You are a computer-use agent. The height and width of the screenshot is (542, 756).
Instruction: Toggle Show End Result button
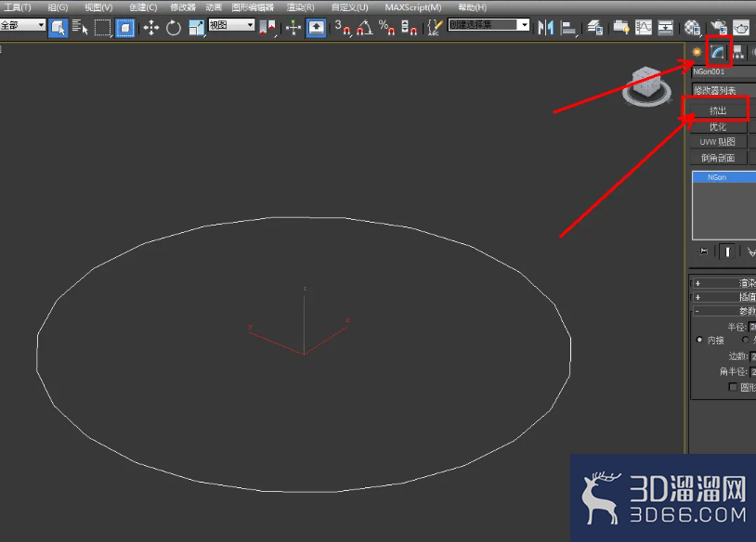[727, 252]
